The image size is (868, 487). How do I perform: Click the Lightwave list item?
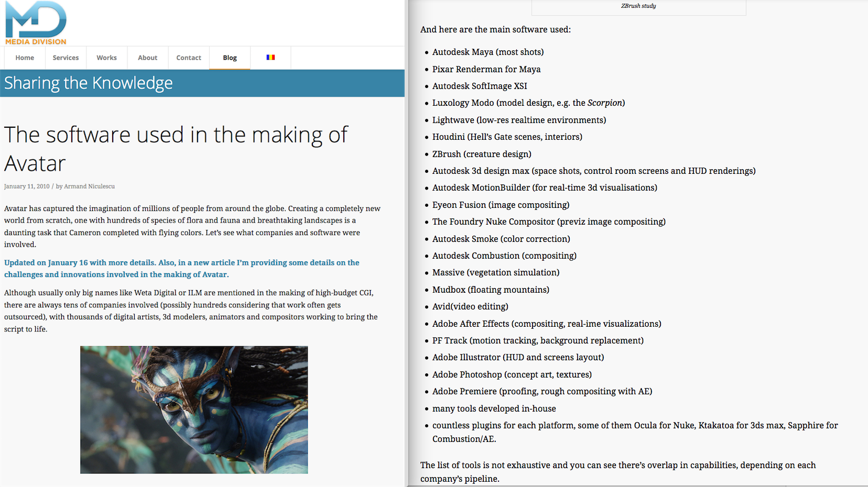[519, 120]
